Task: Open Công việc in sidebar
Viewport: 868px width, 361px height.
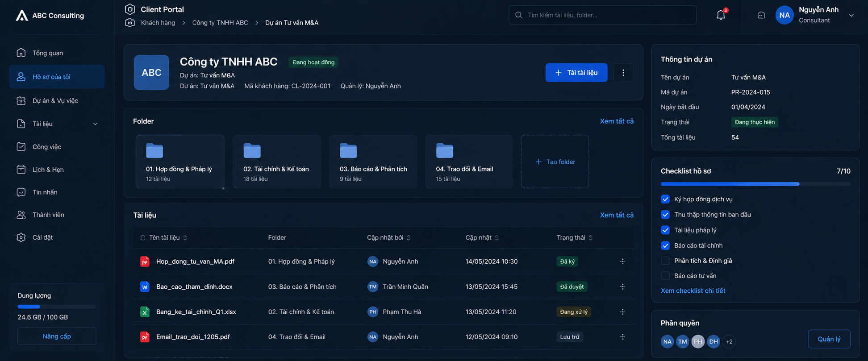Action: tap(57, 147)
